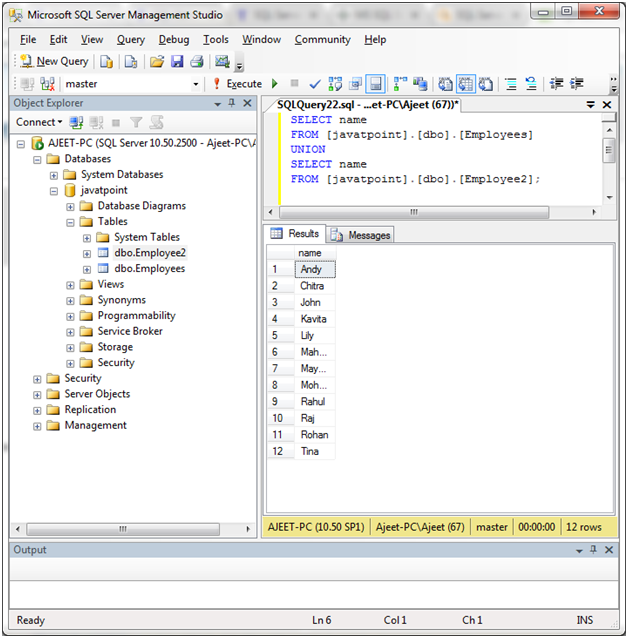Open the Output panel window position dropdown
Image resolution: width=628 pixels, height=638 pixels.
click(x=579, y=551)
